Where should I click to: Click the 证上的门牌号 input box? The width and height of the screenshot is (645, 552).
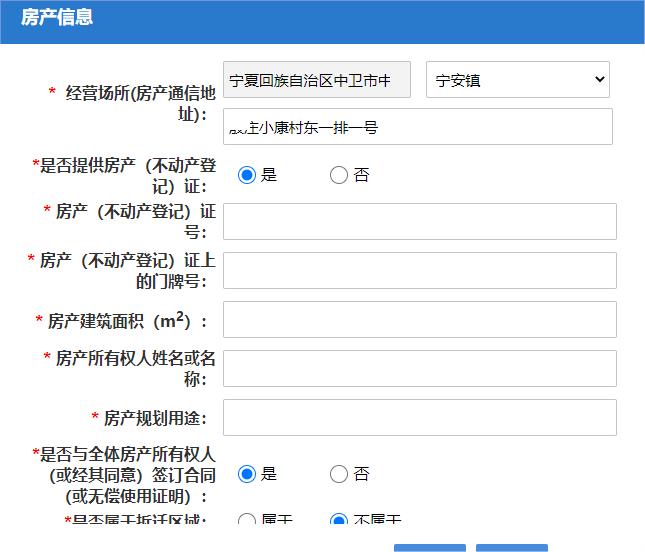pos(419,270)
